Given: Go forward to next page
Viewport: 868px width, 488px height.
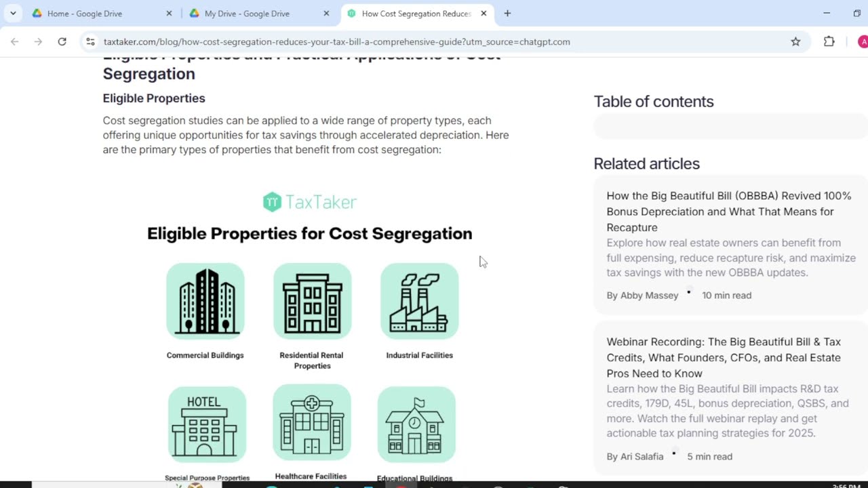Looking at the screenshot, I should pos(38,42).
